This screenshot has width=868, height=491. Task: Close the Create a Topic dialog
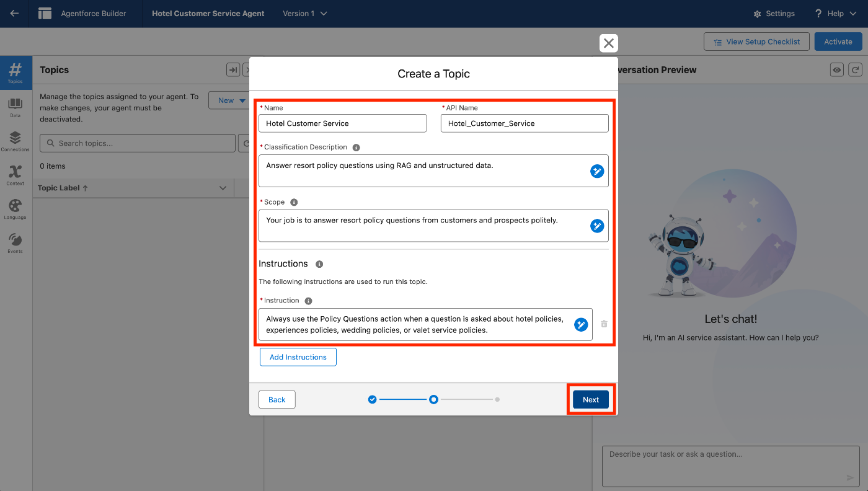coord(609,43)
